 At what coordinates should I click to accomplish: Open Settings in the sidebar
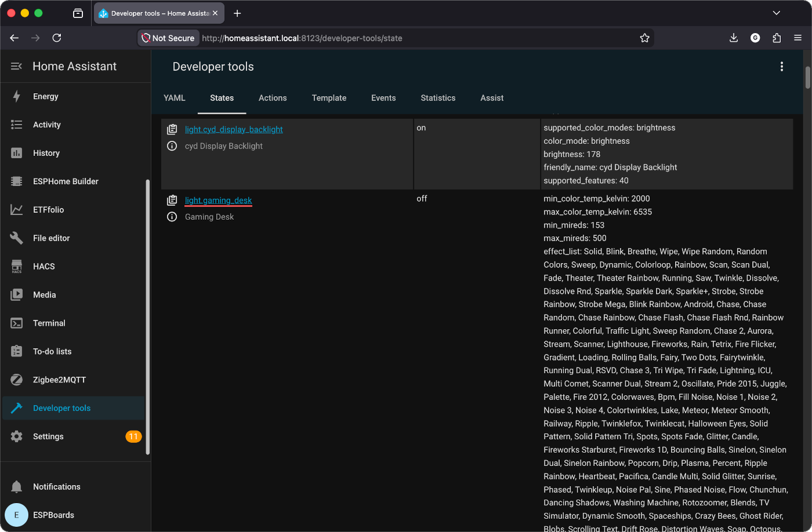point(73,437)
